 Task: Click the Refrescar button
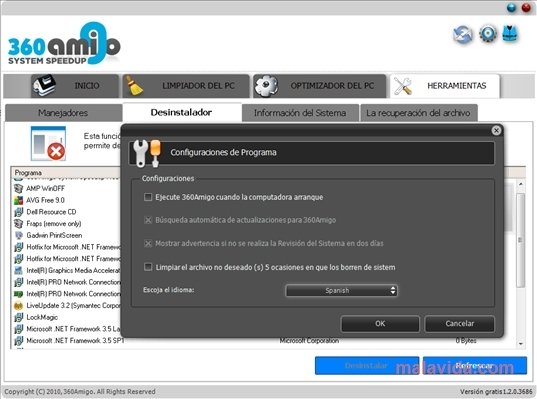pos(475,365)
